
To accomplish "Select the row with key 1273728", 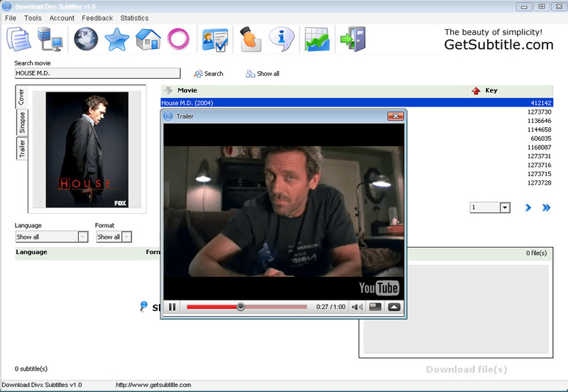I will pos(539,183).
